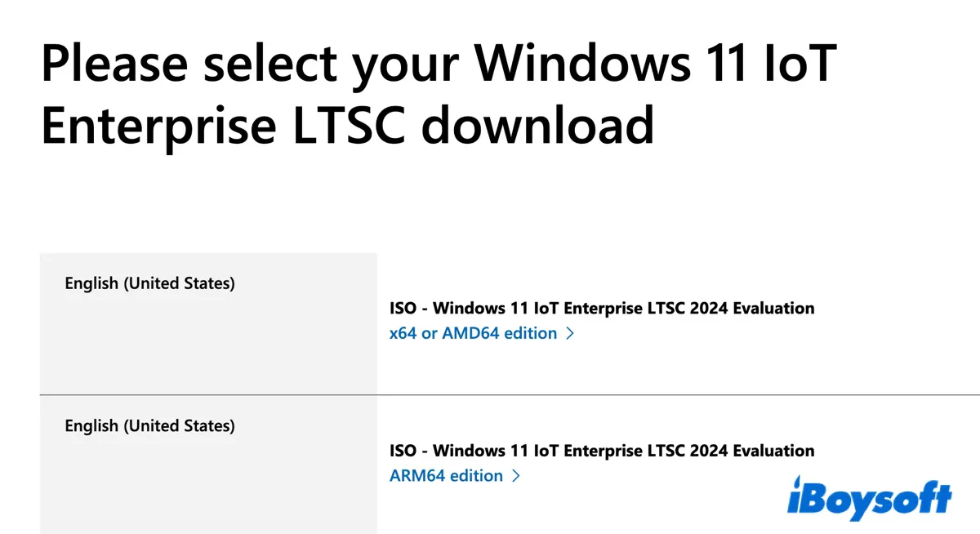Click the ARM64 edition download link
The height and width of the screenshot is (534, 980).
[446, 475]
